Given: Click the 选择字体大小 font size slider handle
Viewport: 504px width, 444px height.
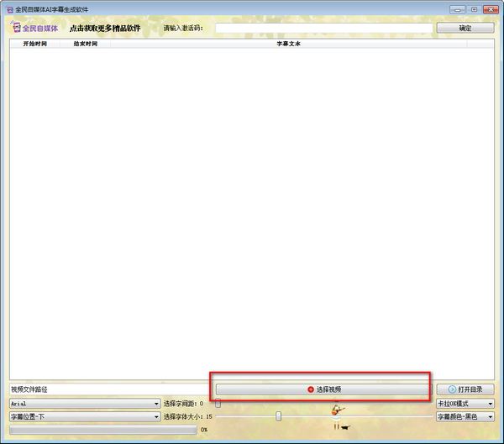Looking at the screenshot, I should [278, 416].
